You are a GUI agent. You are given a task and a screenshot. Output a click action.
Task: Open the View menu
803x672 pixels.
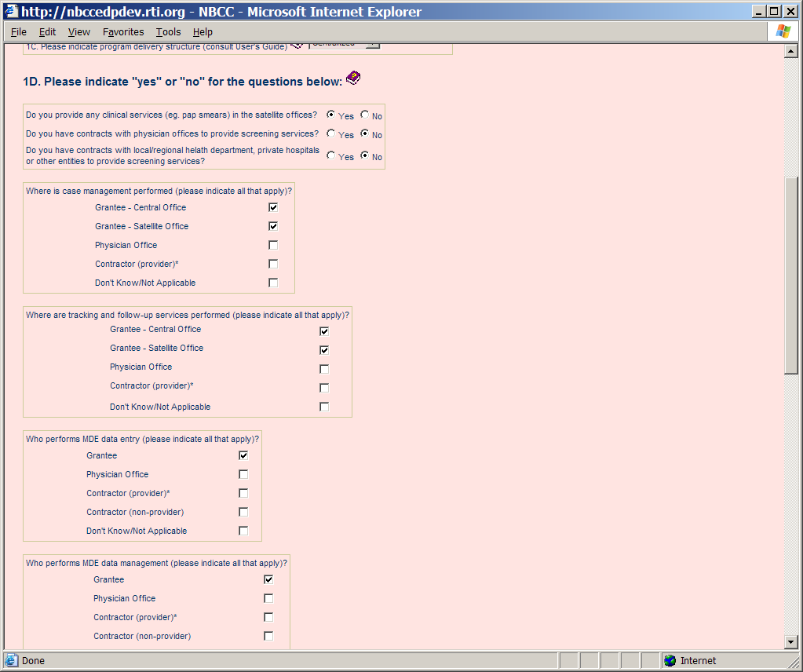[78, 31]
